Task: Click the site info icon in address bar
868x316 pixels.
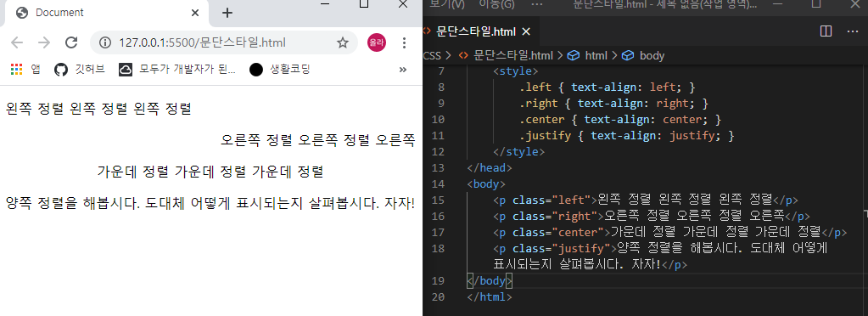Action: [104, 42]
